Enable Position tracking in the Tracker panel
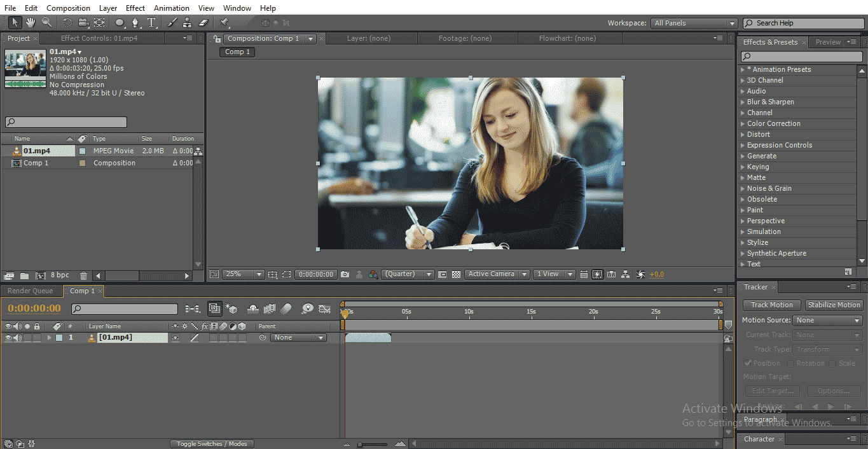The width and height of the screenshot is (868, 449). [748, 363]
